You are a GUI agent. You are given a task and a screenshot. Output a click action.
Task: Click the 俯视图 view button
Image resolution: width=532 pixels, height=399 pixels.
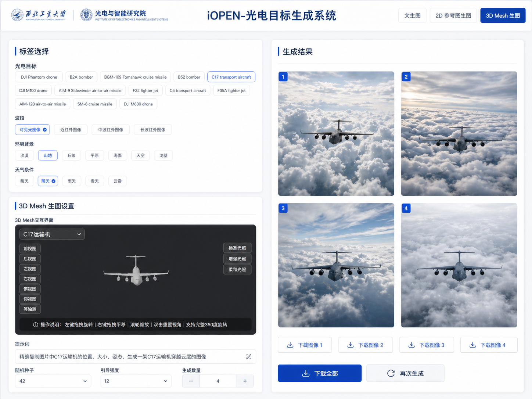30,289
